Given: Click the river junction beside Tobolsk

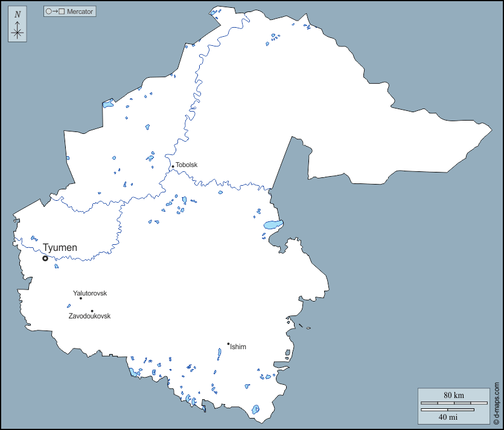Looking at the screenshot, I should [171, 171].
